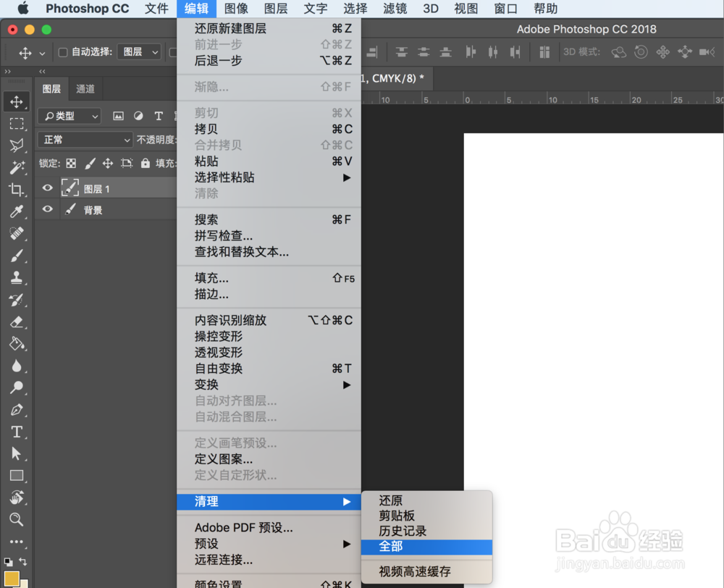
Task: Select the Hand tool
Action: click(x=17, y=497)
